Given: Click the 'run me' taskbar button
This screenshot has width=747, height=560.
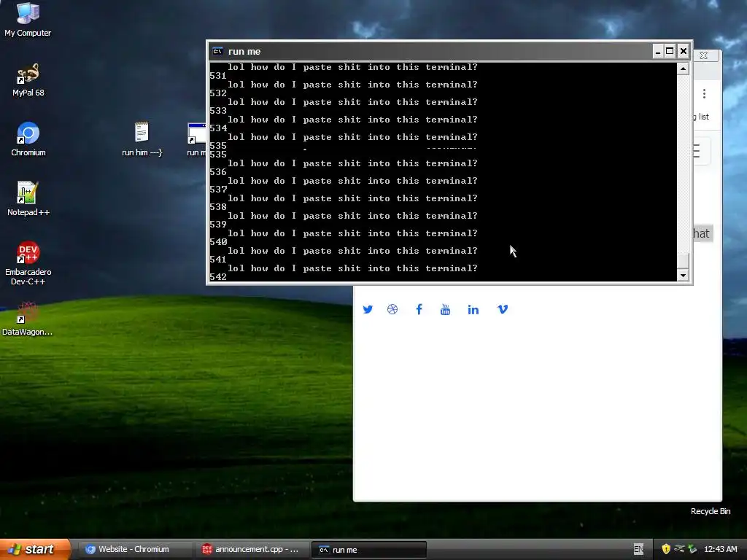Looking at the screenshot, I should tap(368, 550).
